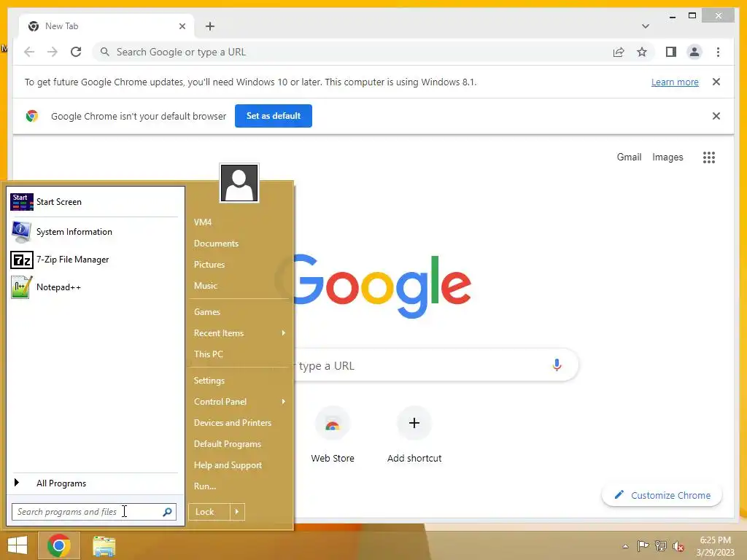Click the share page icon
The height and width of the screenshot is (560, 747).
click(619, 52)
